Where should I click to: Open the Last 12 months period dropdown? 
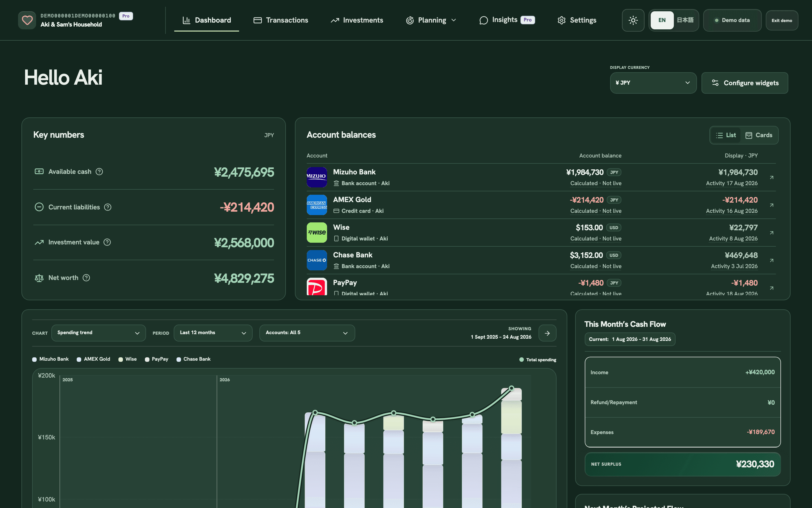213,333
